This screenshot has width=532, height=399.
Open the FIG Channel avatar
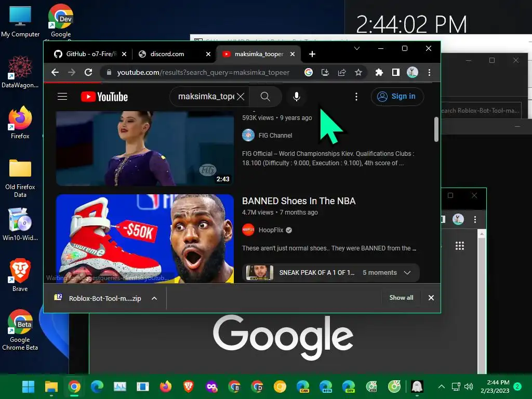coord(248,135)
